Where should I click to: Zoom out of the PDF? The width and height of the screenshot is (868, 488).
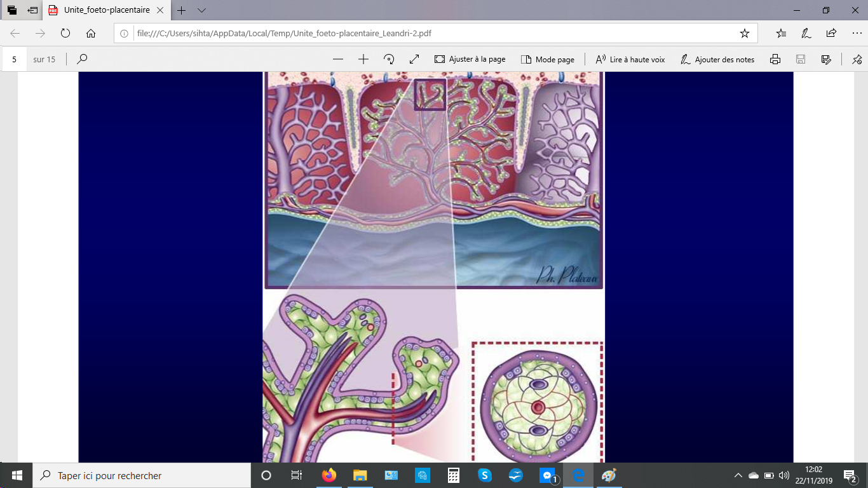tap(338, 59)
